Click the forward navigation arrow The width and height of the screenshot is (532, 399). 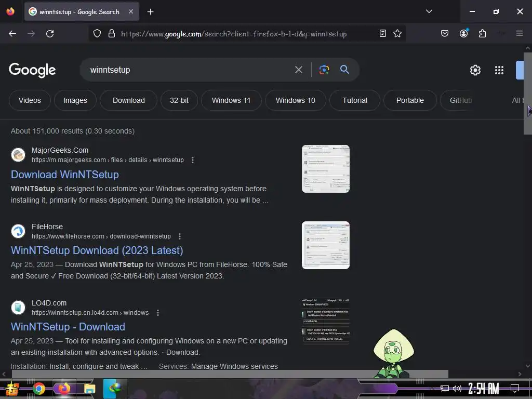[31, 34]
